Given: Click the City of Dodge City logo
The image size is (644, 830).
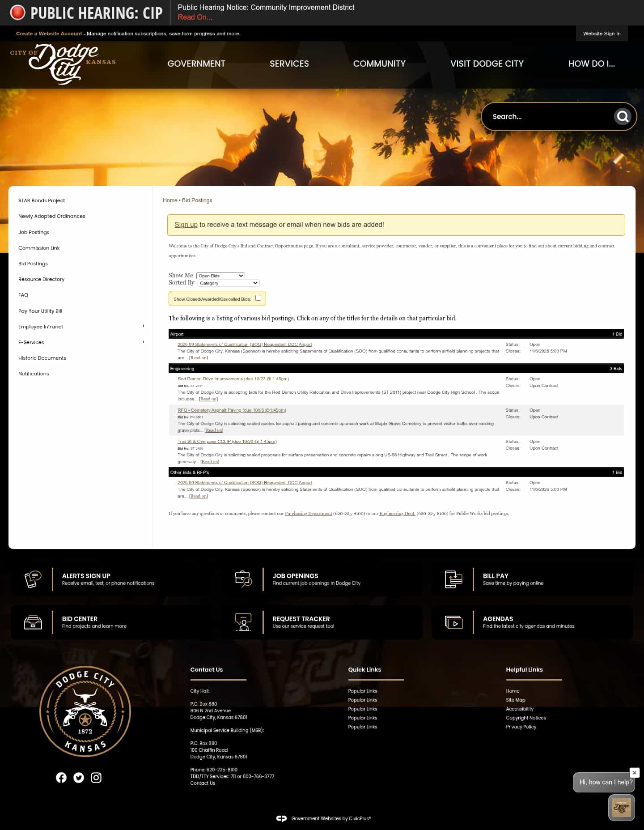Looking at the screenshot, I should click(63, 64).
